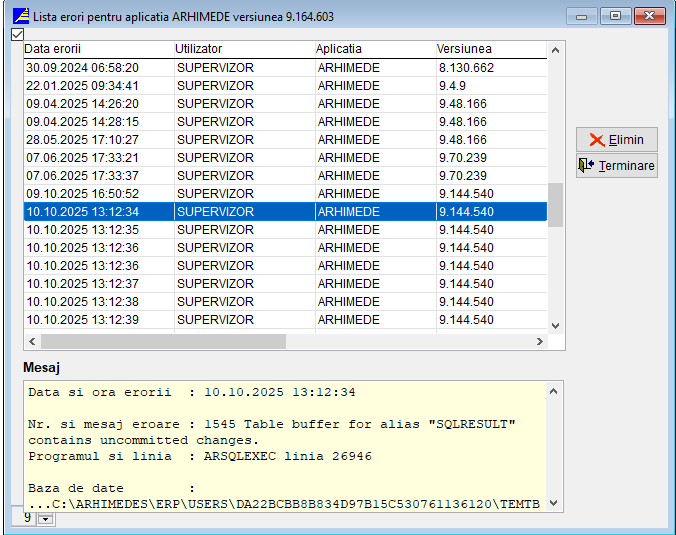Click the error list vertical scrollbar thumb
Viewport: 676px width, 535px height.
(x=555, y=205)
